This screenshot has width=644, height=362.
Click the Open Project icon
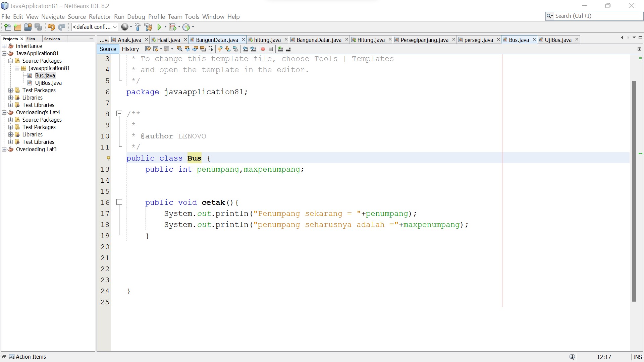[28, 27]
